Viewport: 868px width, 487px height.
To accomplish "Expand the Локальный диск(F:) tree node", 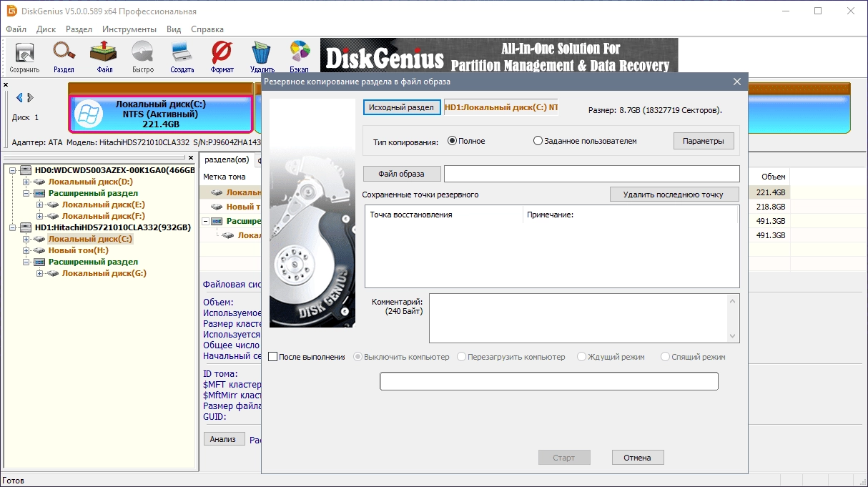I will click(40, 216).
